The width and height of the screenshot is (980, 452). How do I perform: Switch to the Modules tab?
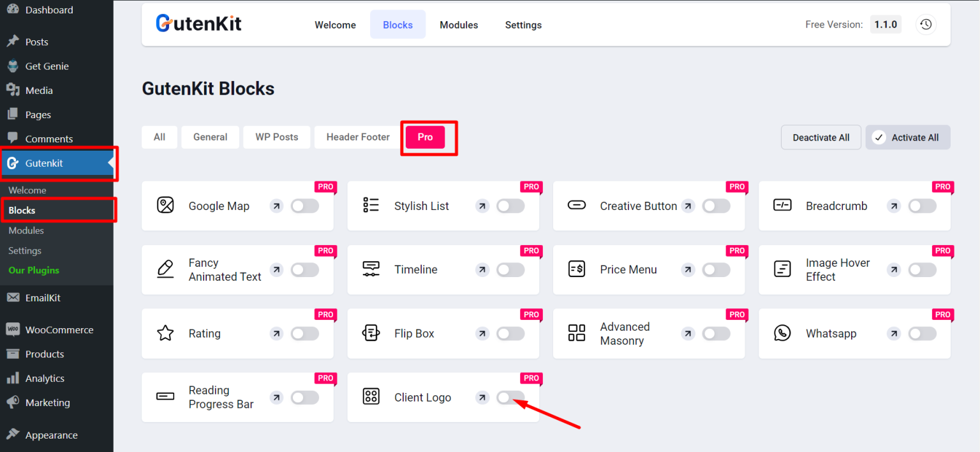coord(459,25)
